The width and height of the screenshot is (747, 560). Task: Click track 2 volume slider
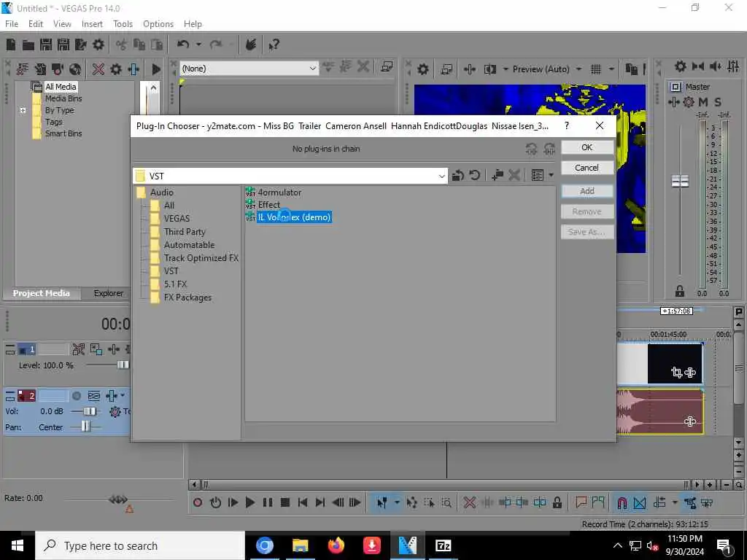88,411
